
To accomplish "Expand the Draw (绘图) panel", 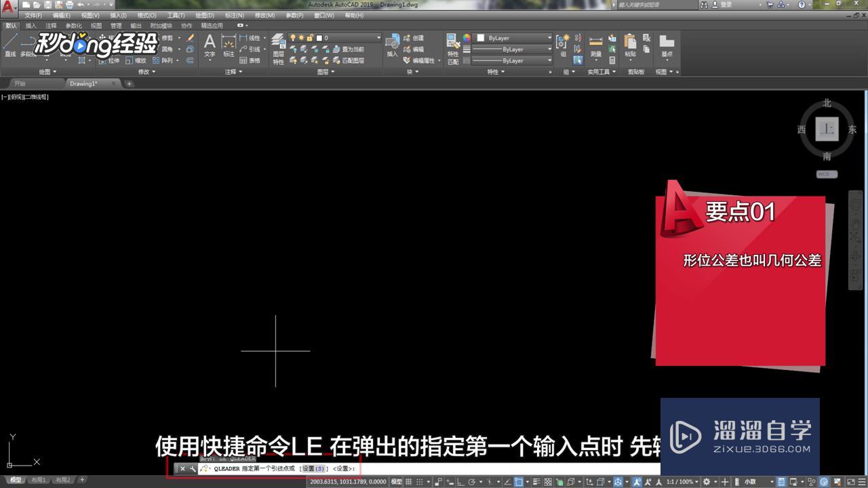I will click(x=47, y=71).
